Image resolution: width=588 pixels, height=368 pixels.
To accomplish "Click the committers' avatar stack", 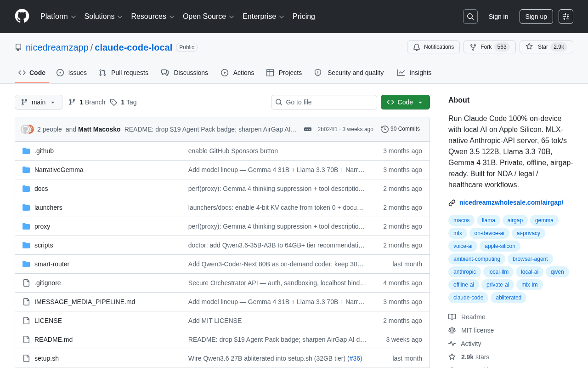I will tap(28, 129).
